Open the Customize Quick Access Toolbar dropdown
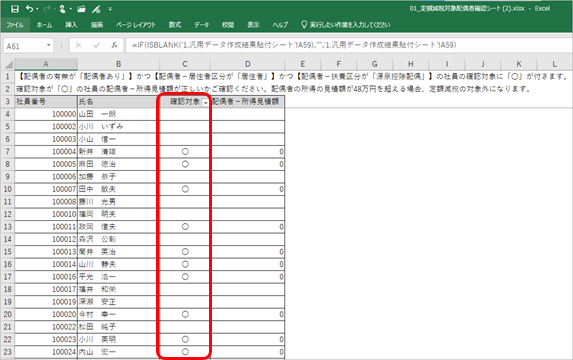The image size is (573, 360). click(110, 9)
